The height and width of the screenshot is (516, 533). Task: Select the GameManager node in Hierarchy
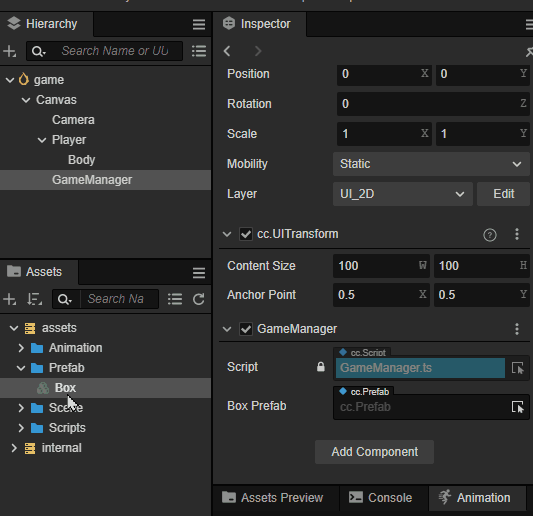coord(105,180)
